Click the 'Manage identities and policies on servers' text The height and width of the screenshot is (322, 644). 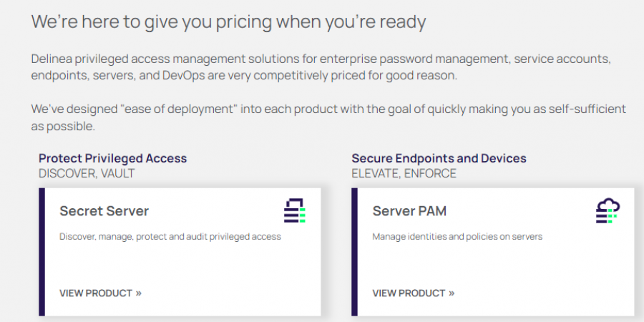(x=457, y=237)
